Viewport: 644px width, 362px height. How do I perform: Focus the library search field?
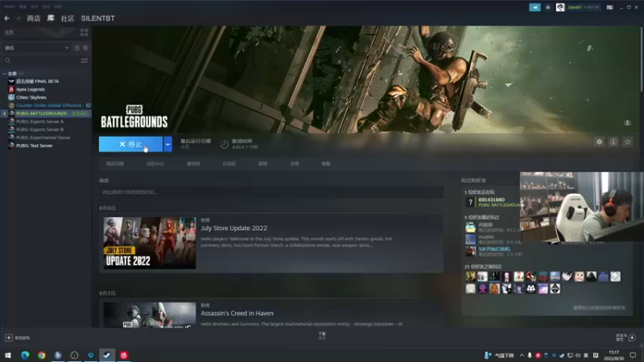point(41,61)
